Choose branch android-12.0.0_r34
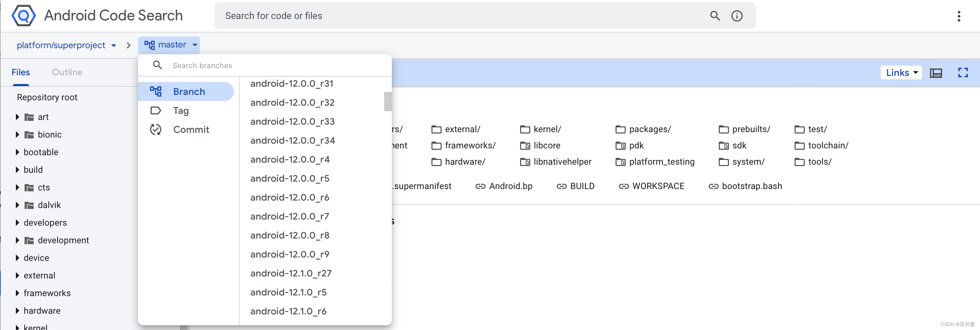The height and width of the screenshot is (330, 980). pos(293,141)
